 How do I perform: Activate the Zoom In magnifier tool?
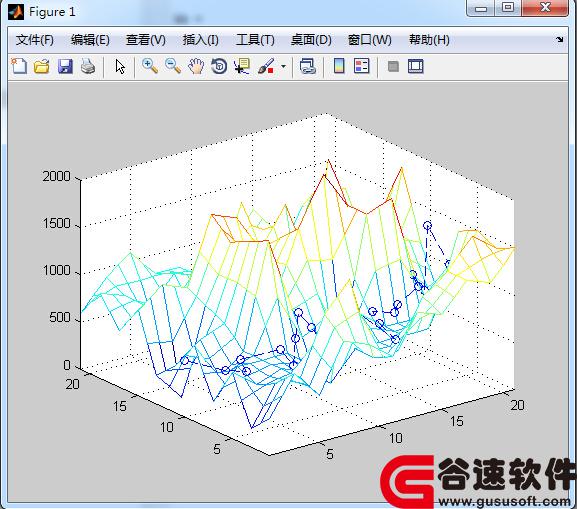click(150, 66)
